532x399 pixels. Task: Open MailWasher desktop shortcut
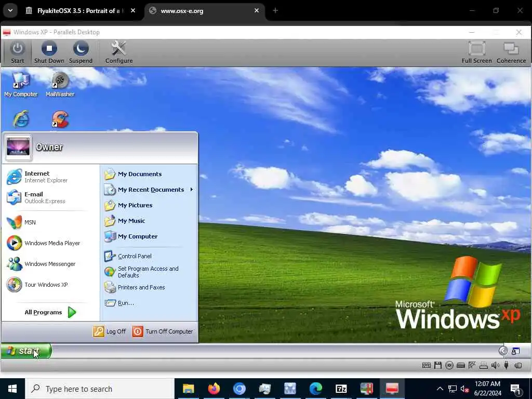point(60,85)
